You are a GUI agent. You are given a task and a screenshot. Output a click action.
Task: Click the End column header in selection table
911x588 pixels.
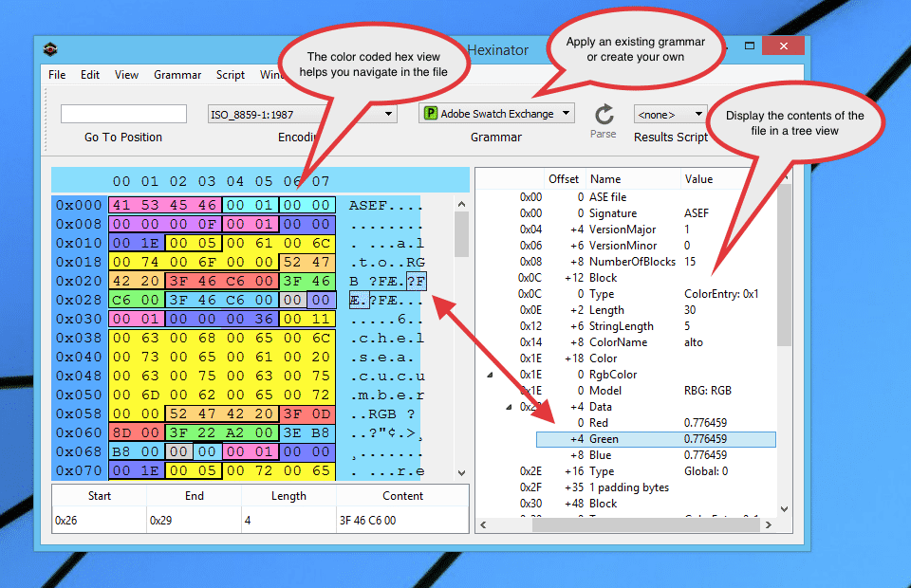pyautogui.click(x=194, y=496)
